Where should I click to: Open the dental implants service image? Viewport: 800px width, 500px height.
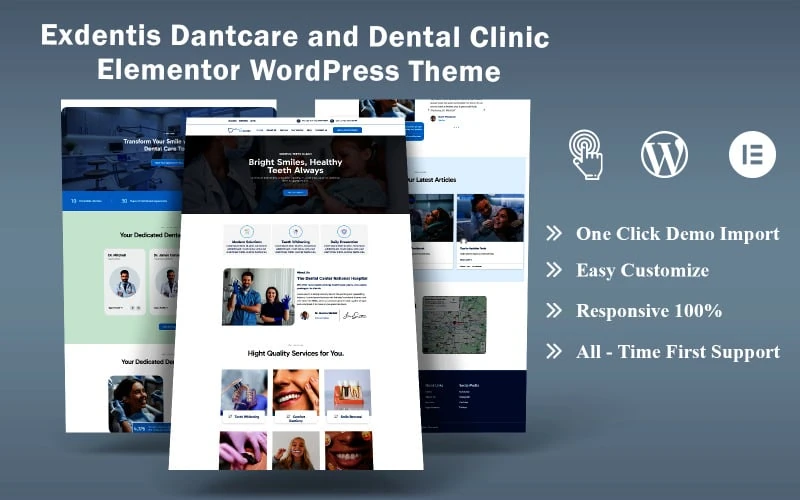(x=348, y=392)
